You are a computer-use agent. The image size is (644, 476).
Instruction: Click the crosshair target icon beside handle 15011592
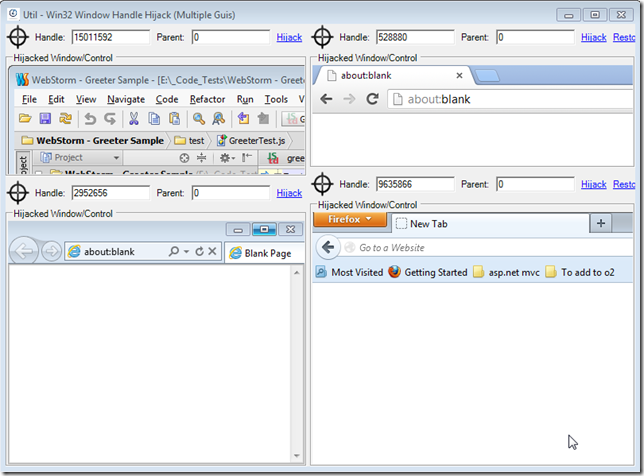tap(18, 37)
